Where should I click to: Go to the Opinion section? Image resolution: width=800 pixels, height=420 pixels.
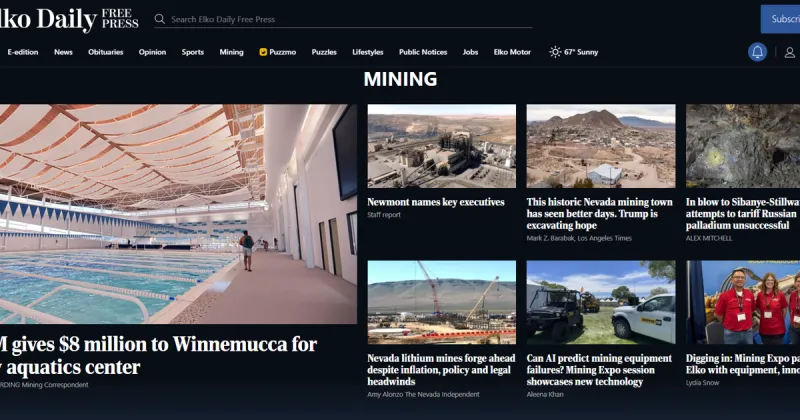point(152,52)
